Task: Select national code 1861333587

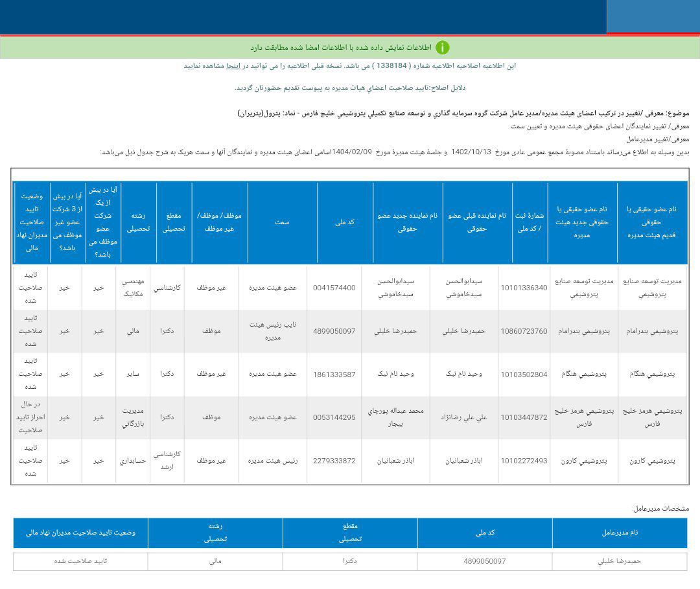Action: point(334,375)
